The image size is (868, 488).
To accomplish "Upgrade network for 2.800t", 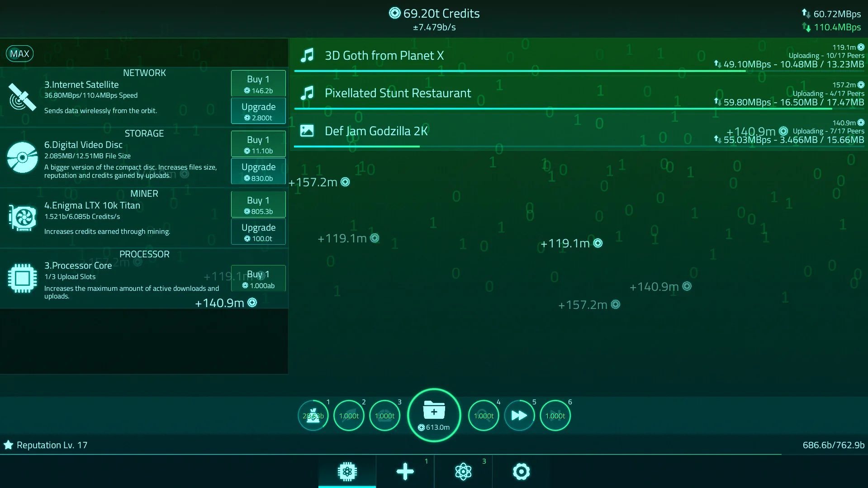I will coord(258,111).
